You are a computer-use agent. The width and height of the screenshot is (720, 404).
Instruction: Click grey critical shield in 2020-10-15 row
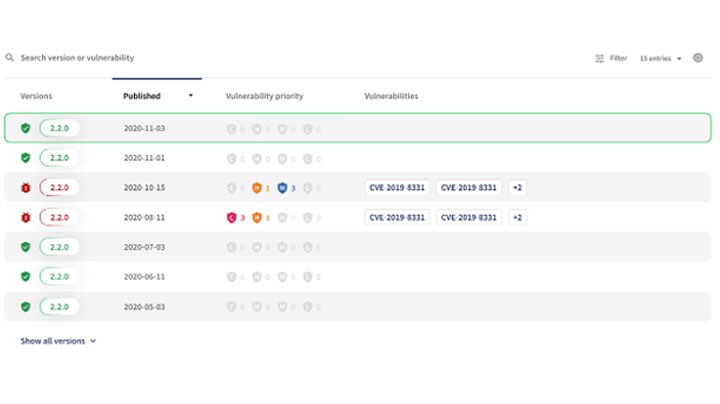pos(231,188)
